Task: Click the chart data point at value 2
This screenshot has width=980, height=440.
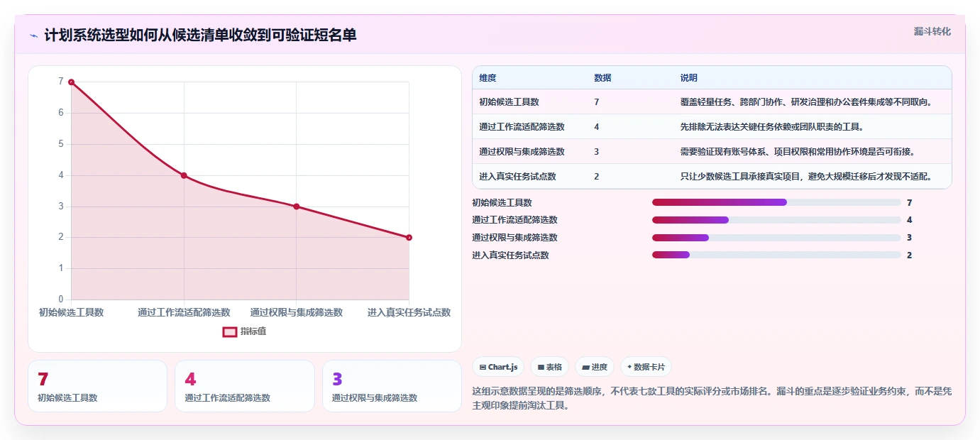Action: [x=409, y=238]
